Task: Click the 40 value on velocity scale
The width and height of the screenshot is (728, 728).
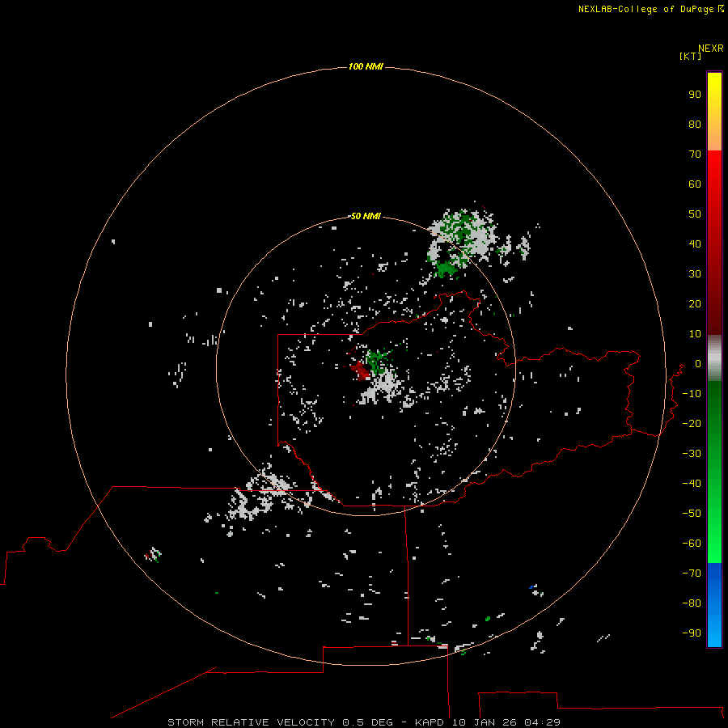Action: [695, 243]
